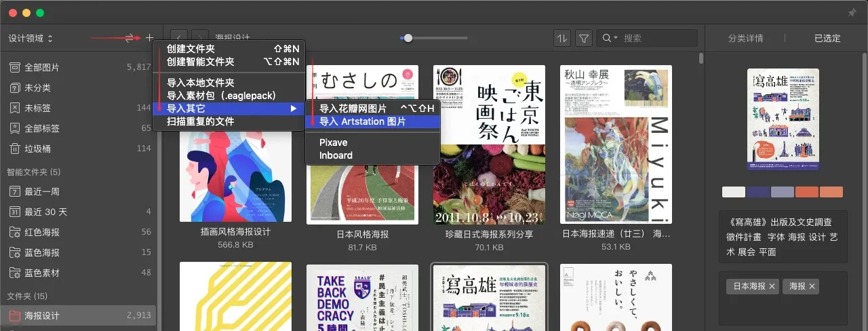Remove the 海报 tag
Screen dimensions: 868x331
[812, 287]
